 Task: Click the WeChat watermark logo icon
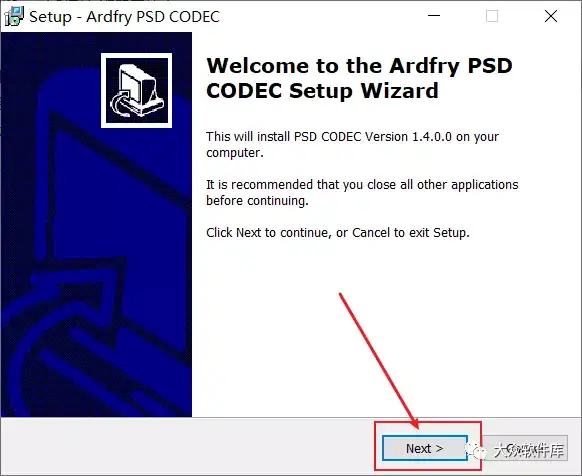[x=477, y=450]
